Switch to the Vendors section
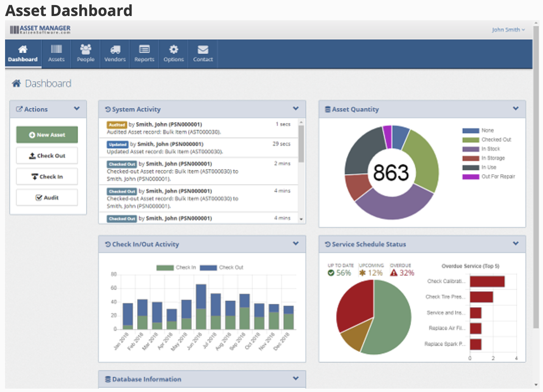543x392 pixels. (115, 54)
